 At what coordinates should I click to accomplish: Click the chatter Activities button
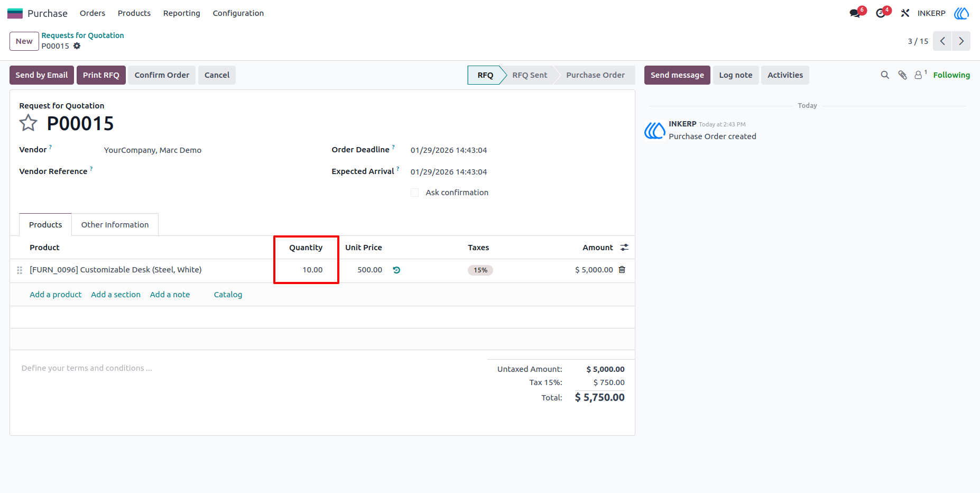(x=785, y=75)
